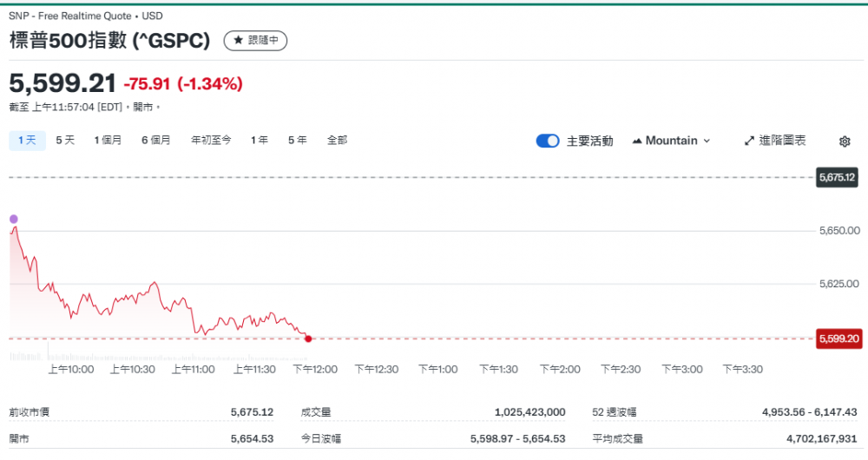Click the star icon in following button
The width and height of the screenshot is (868, 460).
click(x=238, y=40)
